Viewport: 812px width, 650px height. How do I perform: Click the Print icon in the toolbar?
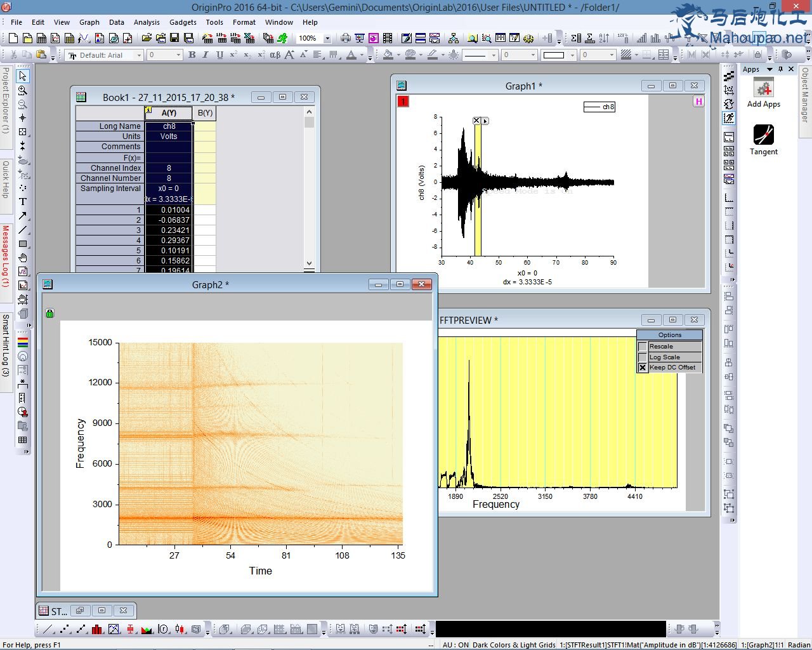pyautogui.click(x=346, y=39)
